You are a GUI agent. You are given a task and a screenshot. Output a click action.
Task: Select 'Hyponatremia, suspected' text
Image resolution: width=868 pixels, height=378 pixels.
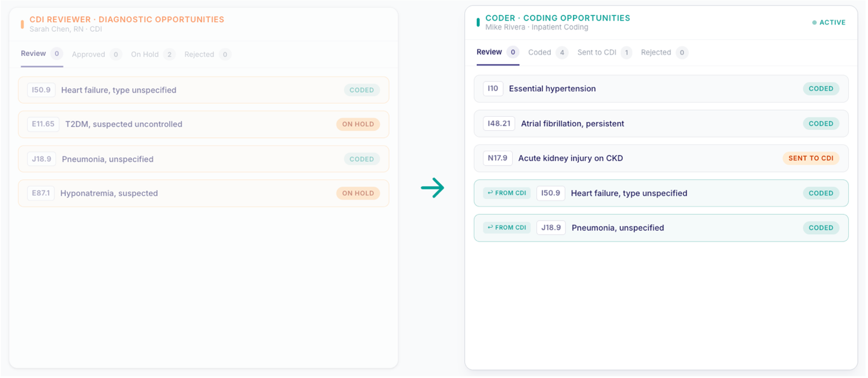[x=109, y=193]
